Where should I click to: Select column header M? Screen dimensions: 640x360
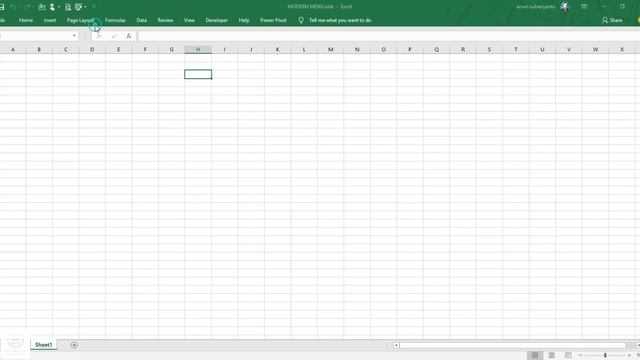pyautogui.click(x=331, y=49)
